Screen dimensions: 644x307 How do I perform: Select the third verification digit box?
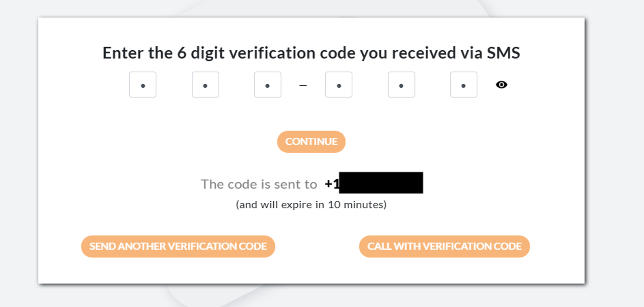(x=268, y=85)
